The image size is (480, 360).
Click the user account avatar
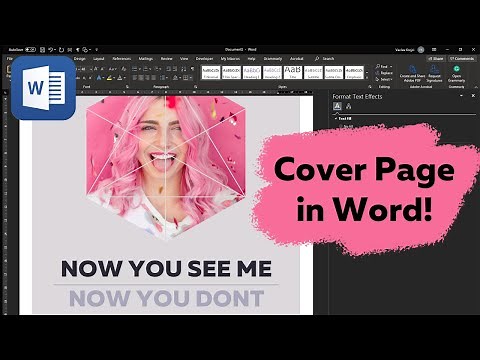(x=421, y=50)
